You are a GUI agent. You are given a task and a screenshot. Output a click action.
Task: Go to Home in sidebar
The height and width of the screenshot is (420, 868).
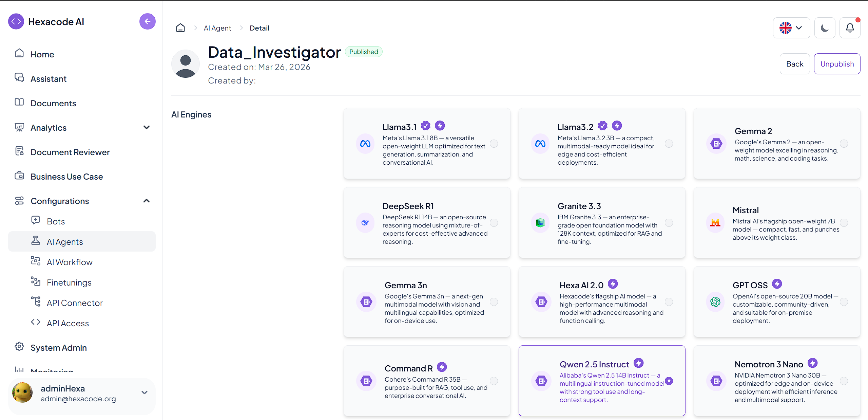point(82,54)
